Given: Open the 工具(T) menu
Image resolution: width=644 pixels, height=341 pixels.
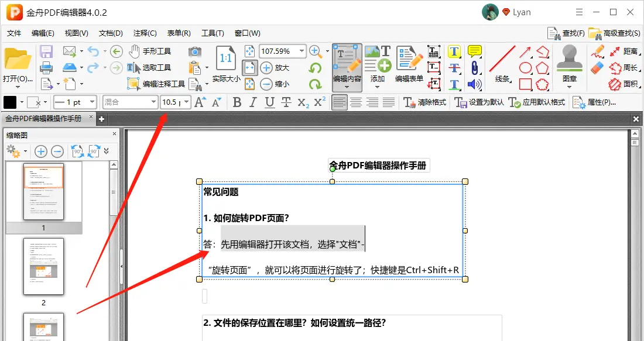Looking at the screenshot, I should [213, 33].
